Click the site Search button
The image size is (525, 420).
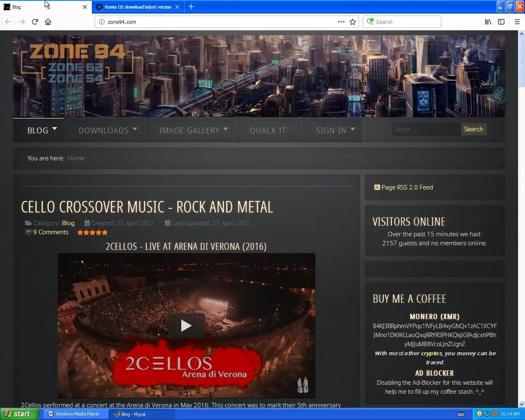[x=474, y=129]
